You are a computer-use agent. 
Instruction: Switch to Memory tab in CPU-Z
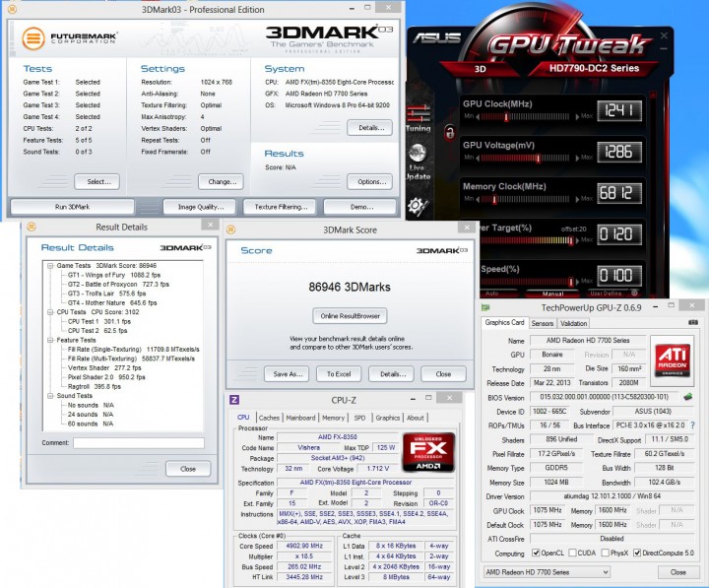click(x=333, y=418)
